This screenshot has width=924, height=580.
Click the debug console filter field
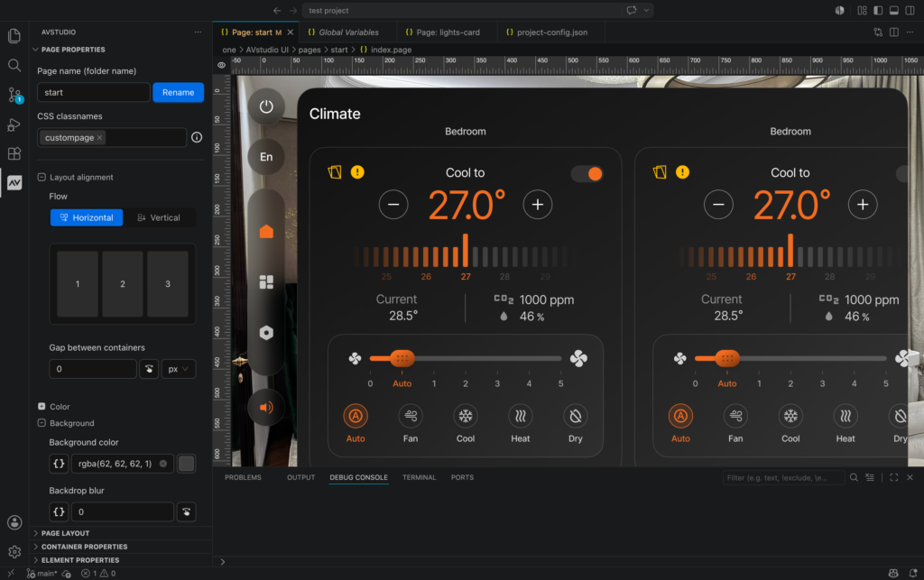(x=782, y=477)
